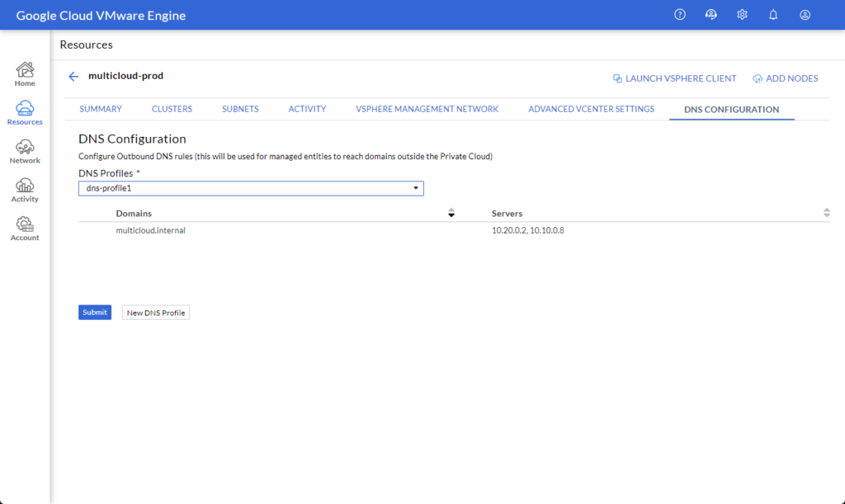Create a New DNS Profile
The image size is (845, 504).
point(156,313)
